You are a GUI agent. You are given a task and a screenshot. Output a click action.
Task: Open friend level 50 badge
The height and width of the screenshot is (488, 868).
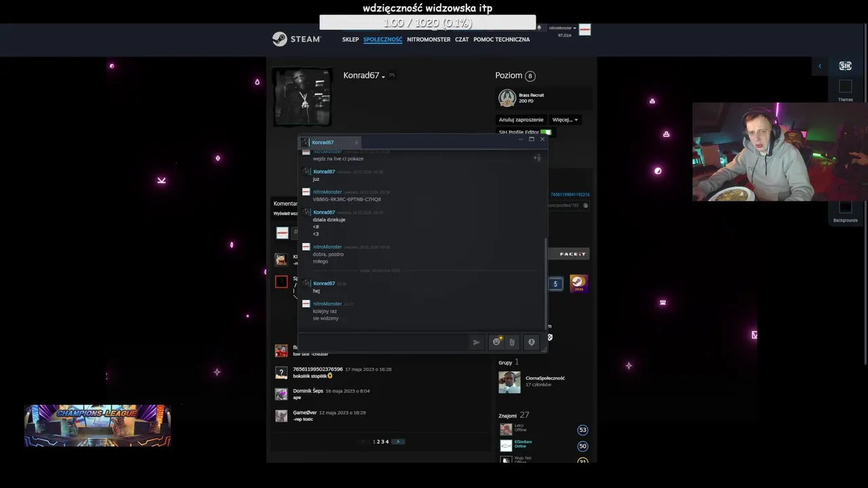(583, 446)
